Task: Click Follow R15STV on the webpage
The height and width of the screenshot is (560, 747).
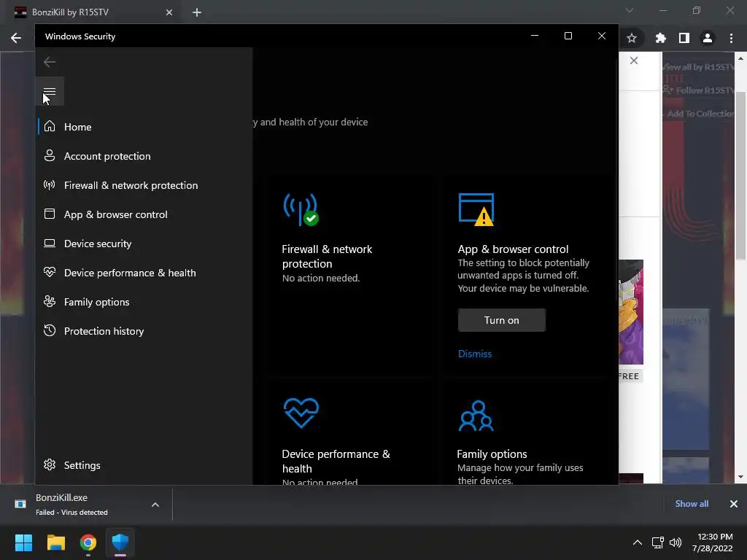Action: (x=699, y=90)
